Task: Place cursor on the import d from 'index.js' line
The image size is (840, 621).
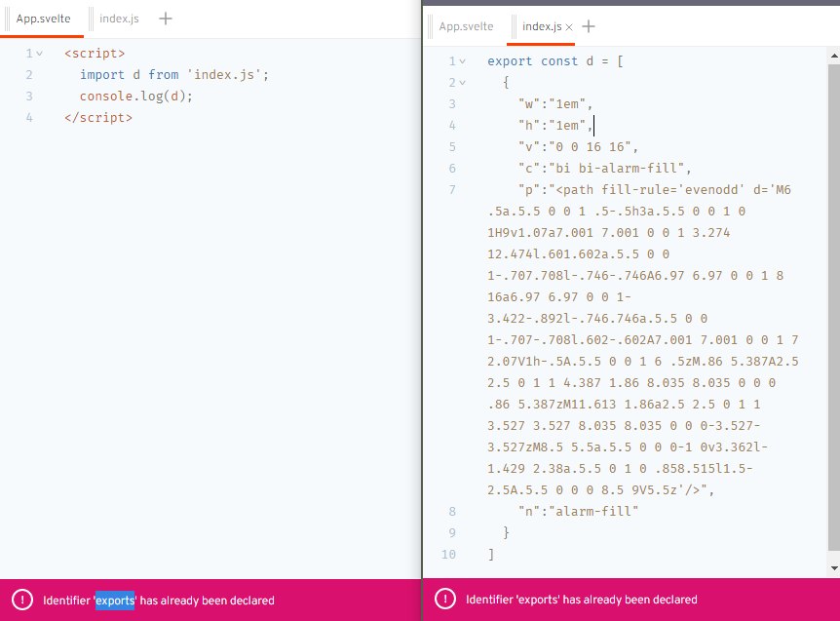Action: [174, 74]
